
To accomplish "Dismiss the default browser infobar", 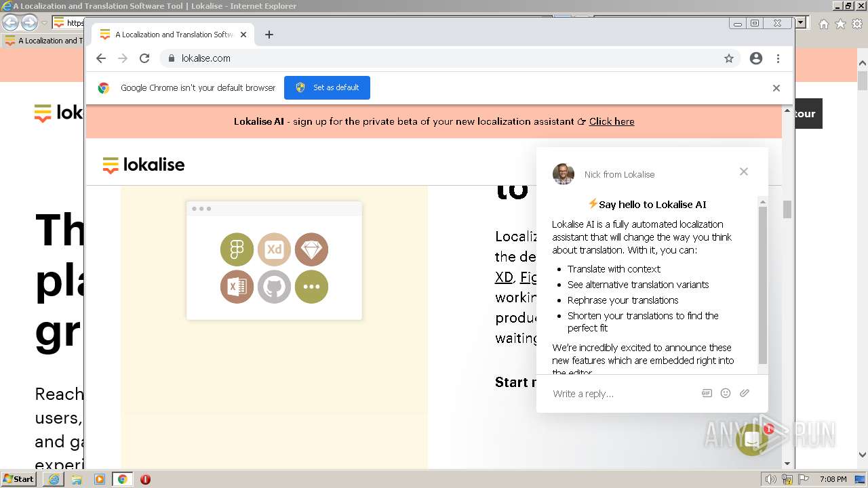I will (776, 88).
